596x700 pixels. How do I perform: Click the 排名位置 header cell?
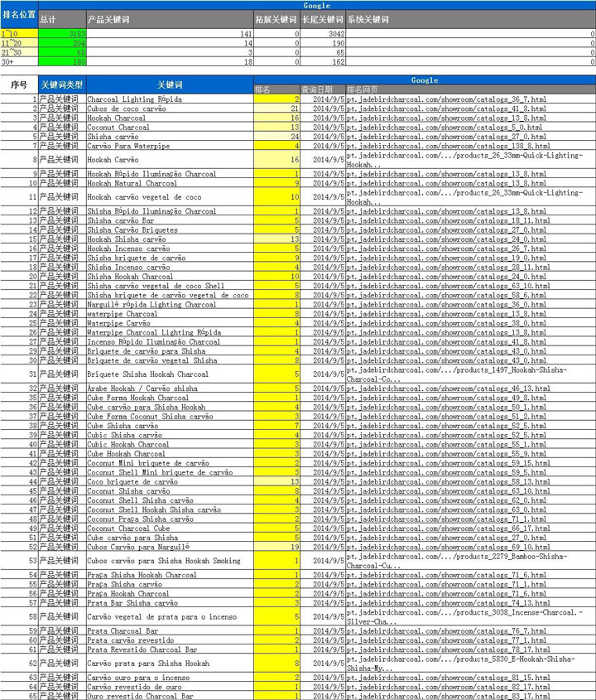pyautogui.click(x=18, y=15)
